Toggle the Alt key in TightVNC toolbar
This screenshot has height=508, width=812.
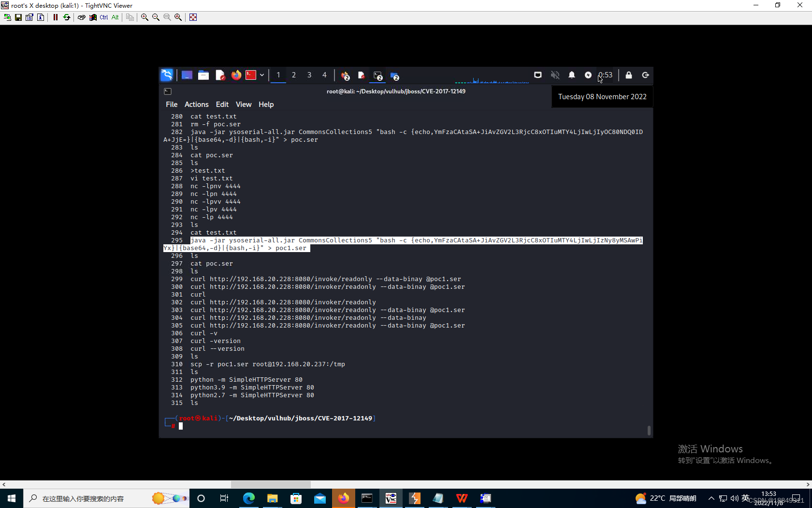[x=115, y=17]
